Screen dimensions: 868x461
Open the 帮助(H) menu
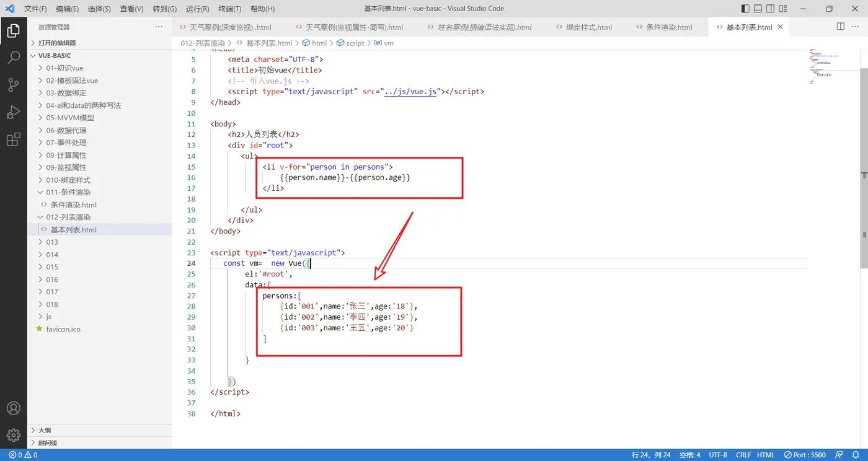263,9
